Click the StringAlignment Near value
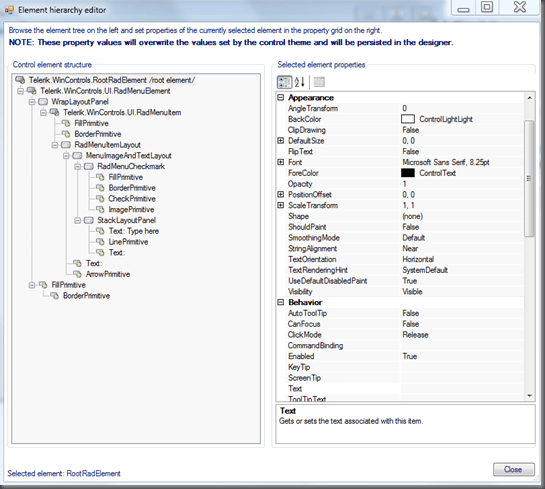 click(x=410, y=248)
